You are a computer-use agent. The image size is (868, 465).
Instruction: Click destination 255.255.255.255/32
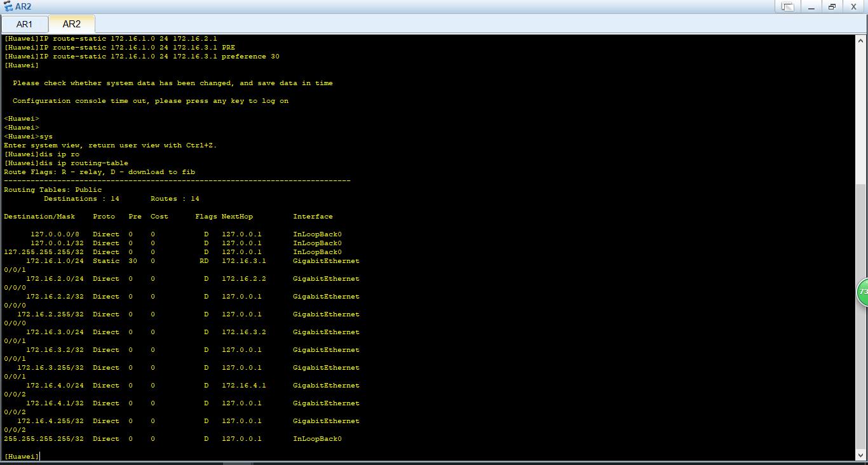coord(44,439)
